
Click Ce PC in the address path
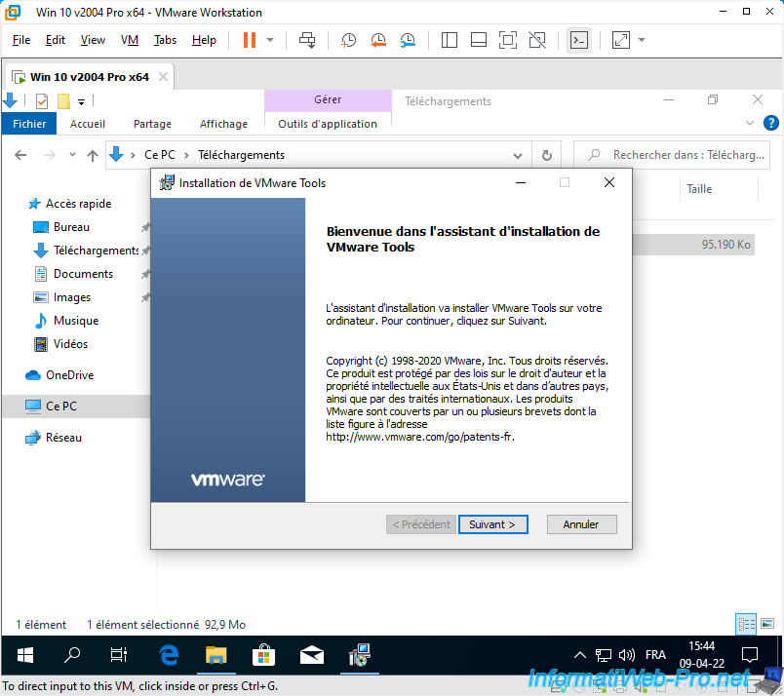pyautogui.click(x=160, y=155)
